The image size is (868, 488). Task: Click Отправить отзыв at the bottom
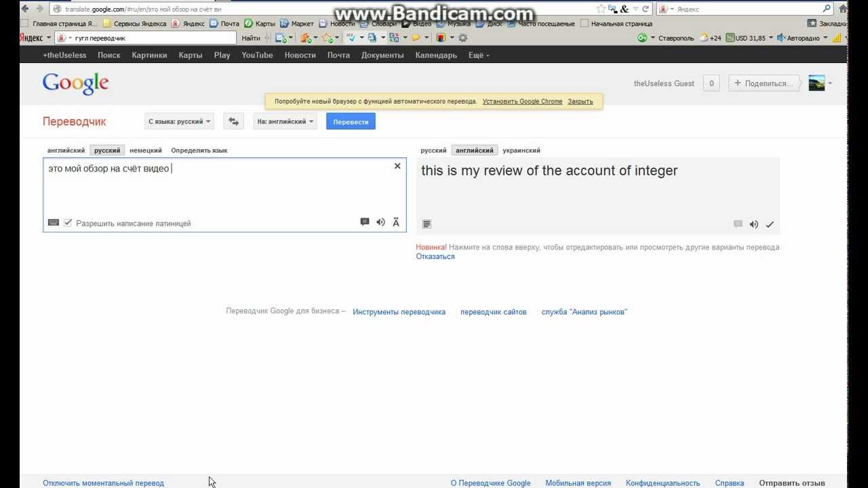[792, 483]
